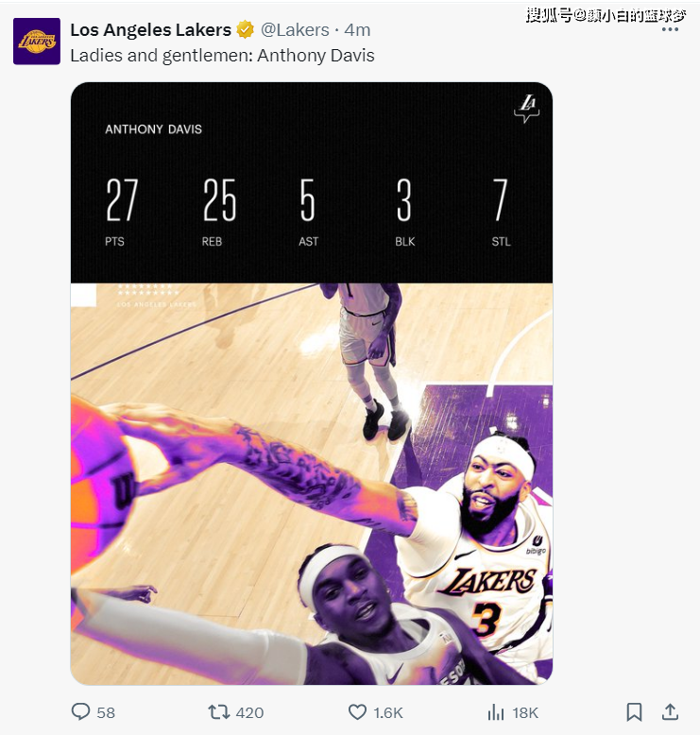
Task: Click the gold verified badge
Action: (246, 30)
